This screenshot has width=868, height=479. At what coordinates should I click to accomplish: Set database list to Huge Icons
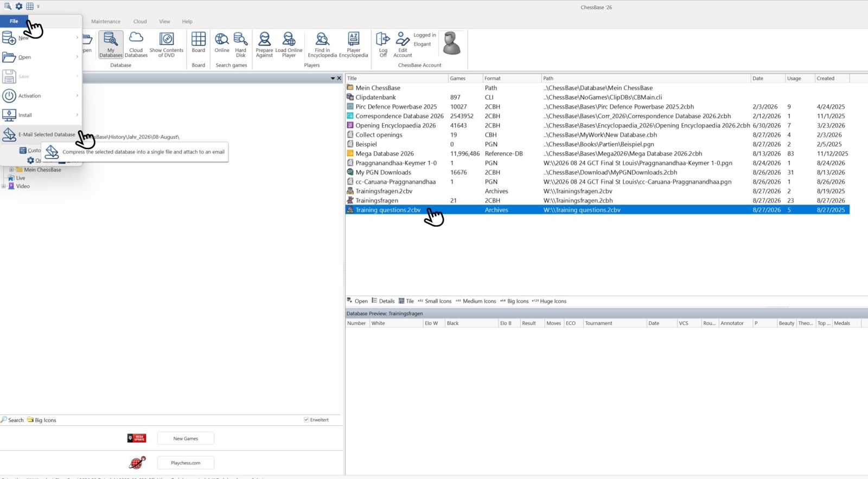coord(549,301)
